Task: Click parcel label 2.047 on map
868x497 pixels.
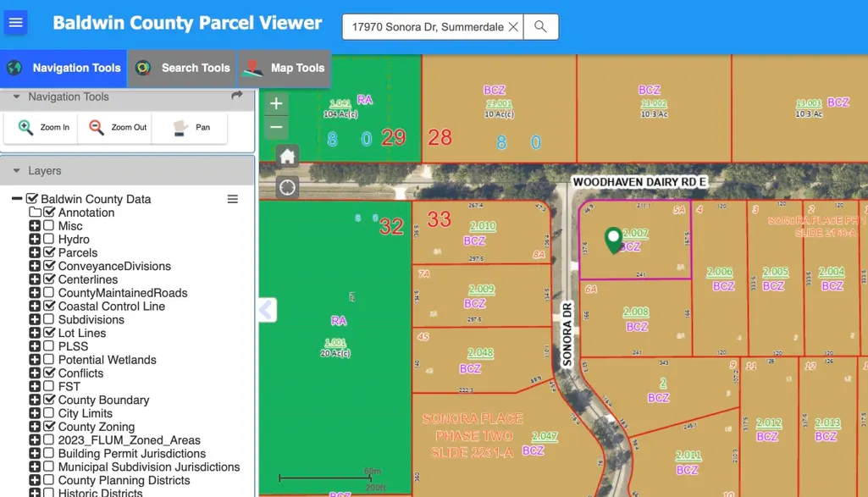Action: click(545, 436)
